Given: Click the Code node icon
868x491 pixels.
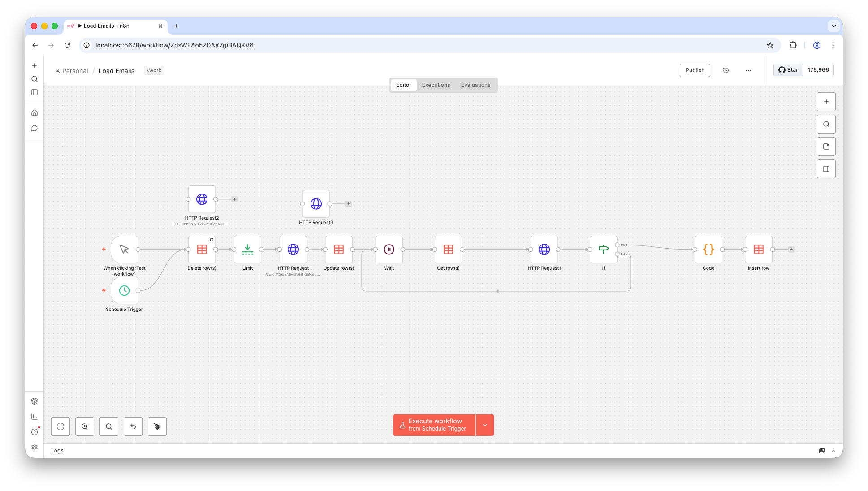Looking at the screenshot, I should (x=708, y=250).
